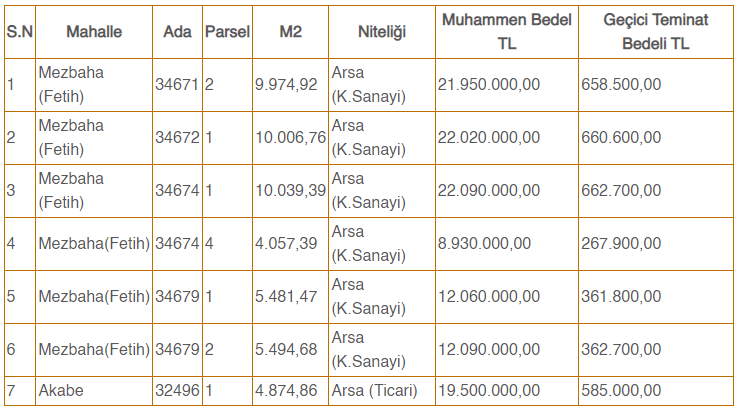Click the S.N column header

[19, 31]
